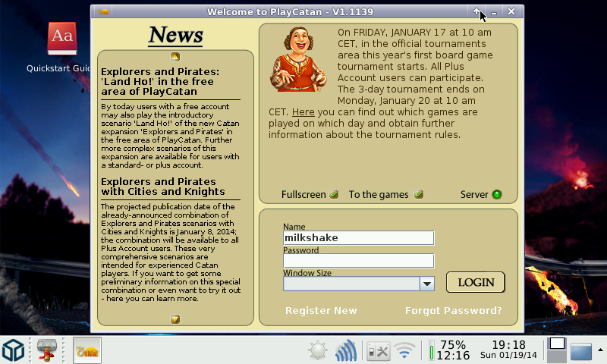Open the Wi-Fi network tray icon
The height and width of the screenshot is (364, 607).
point(406,351)
